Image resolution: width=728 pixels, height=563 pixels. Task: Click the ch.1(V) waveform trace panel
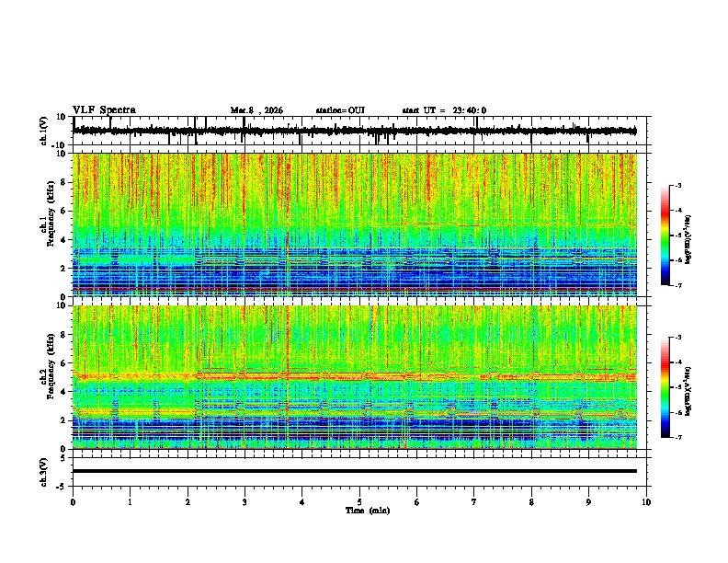[x=361, y=131]
